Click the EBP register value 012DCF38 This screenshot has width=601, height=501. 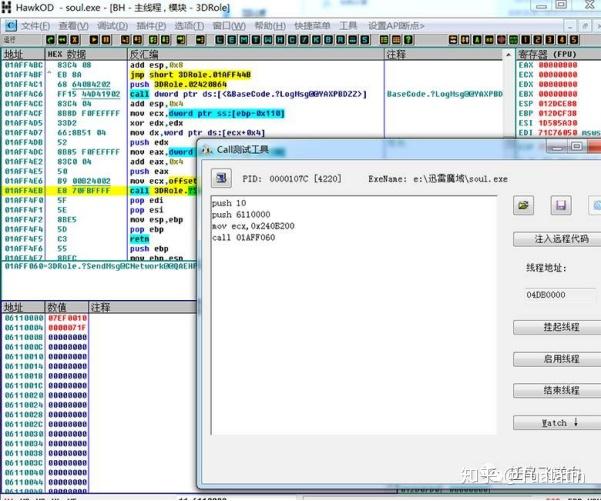558,113
